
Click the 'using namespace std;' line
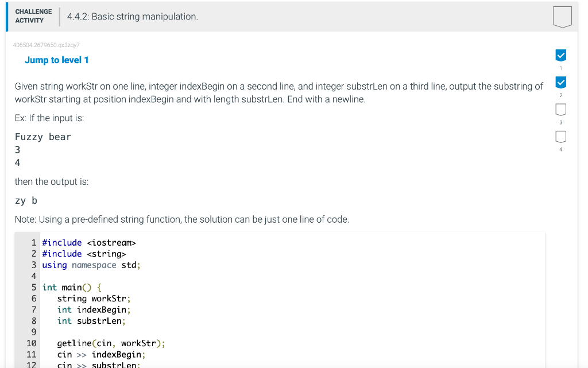(x=91, y=265)
